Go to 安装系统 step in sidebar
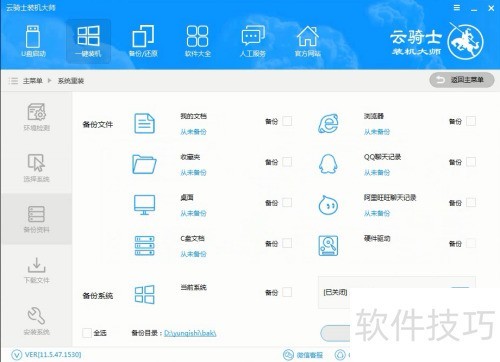This screenshot has width=500, height=362. [36, 321]
